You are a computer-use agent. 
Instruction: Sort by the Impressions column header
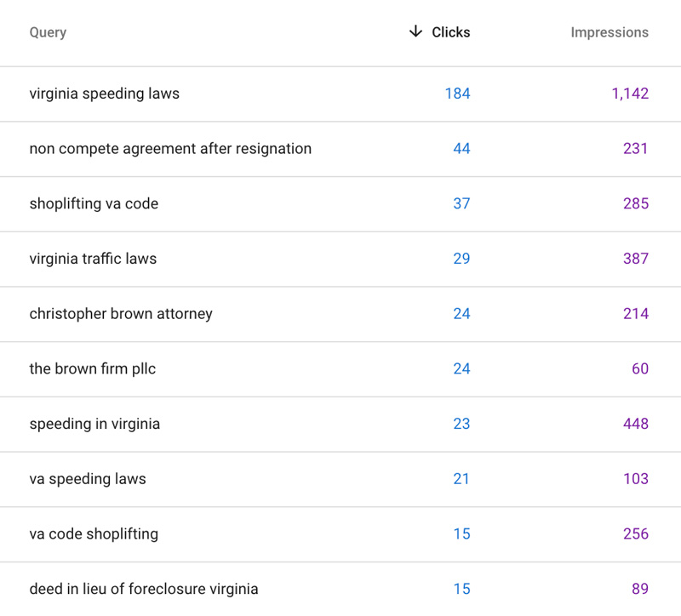point(609,31)
